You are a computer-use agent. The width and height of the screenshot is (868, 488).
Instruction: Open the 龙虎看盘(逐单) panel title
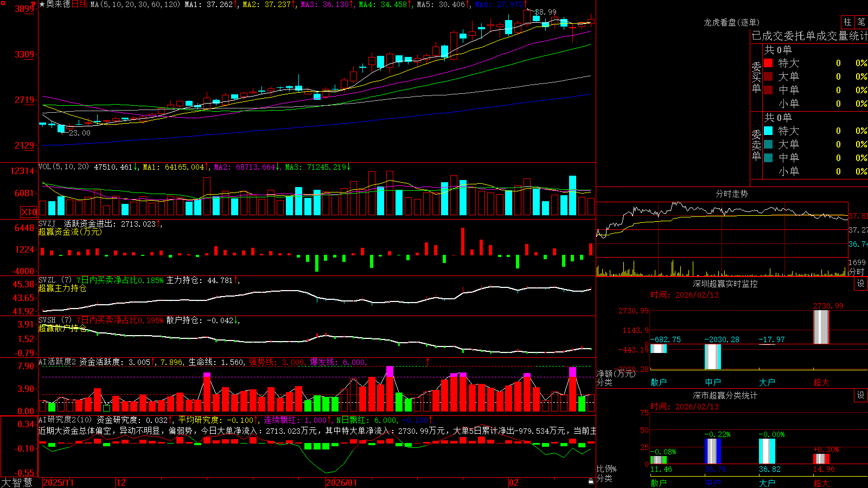point(731,22)
